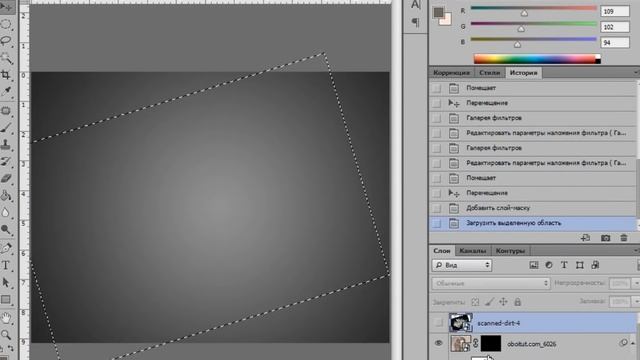Viewport: 640px width, 360px height.
Task: Select the Brush tool
Action: coord(6,128)
